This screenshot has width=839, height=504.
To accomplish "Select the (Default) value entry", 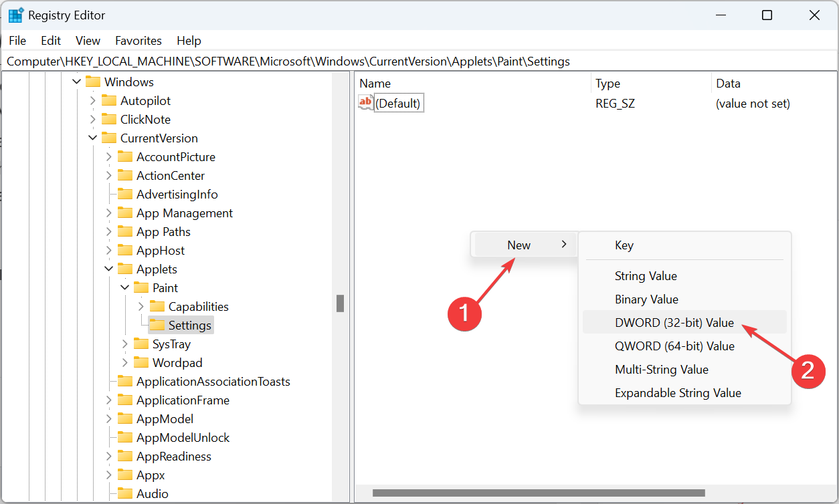I will (398, 104).
